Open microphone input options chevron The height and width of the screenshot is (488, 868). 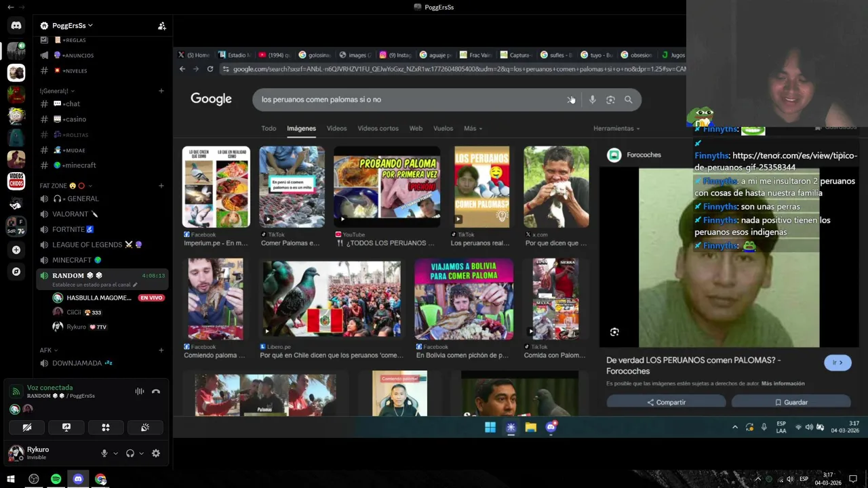(x=115, y=453)
